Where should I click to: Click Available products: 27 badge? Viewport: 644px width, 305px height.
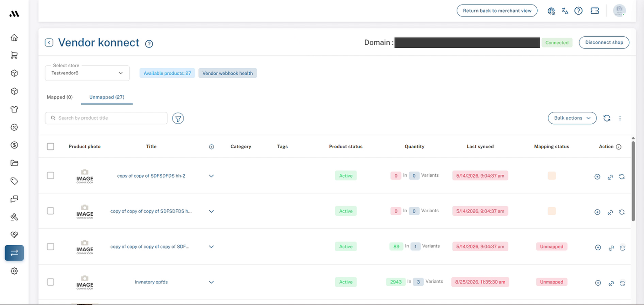167,73
